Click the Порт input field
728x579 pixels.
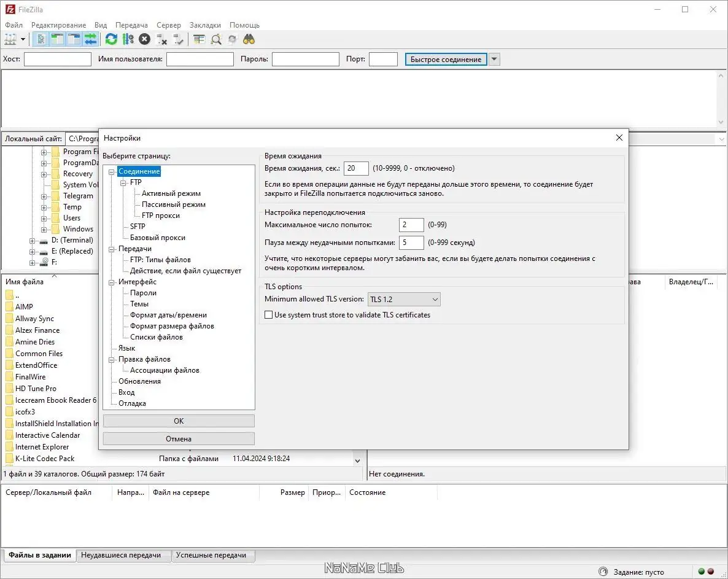point(383,60)
